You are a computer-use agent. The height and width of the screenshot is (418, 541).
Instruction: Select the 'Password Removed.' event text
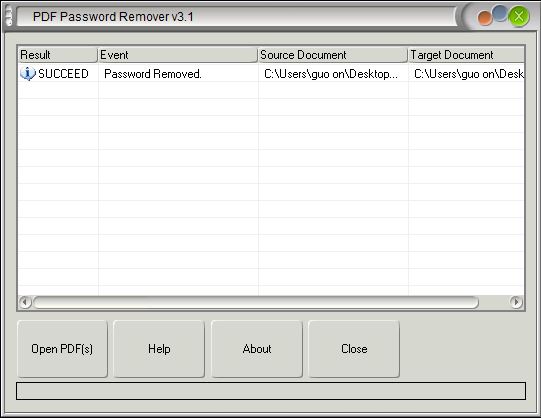[x=153, y=74]
